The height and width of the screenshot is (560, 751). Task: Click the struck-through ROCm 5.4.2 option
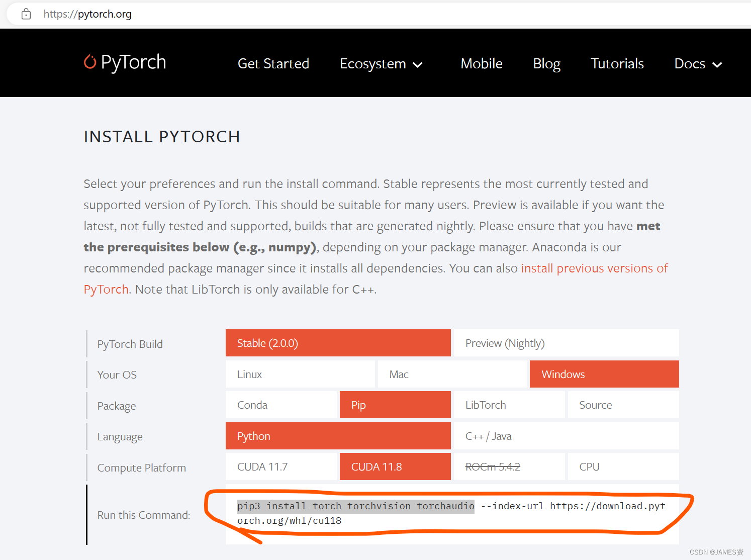[x=509, y=466]
